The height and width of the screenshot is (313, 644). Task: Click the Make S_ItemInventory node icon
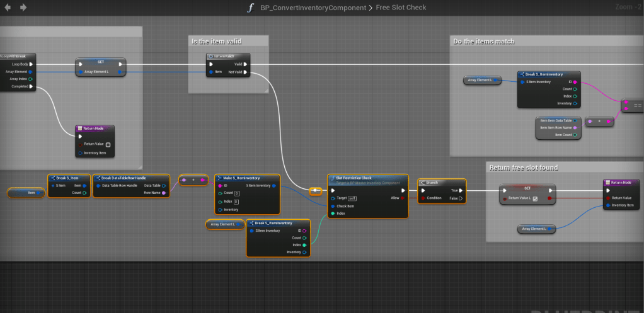[x=219, y=178]
